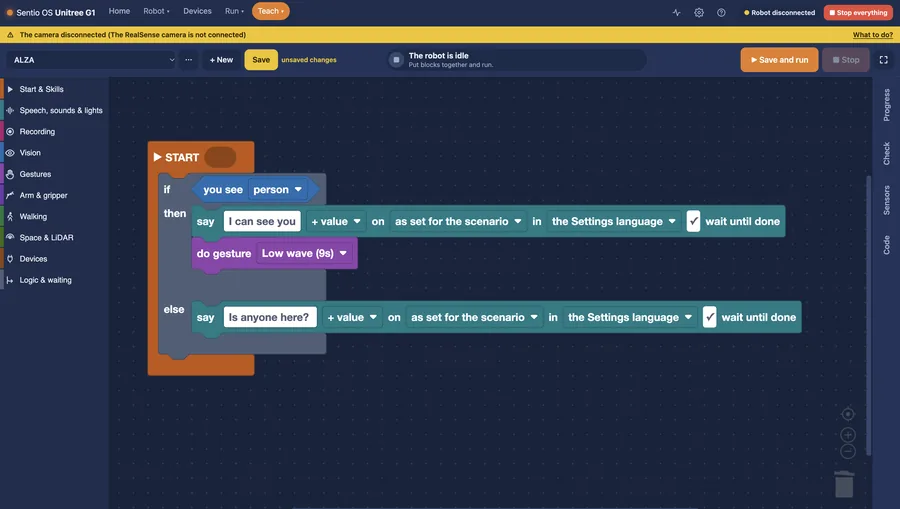The width and height of the screenshot is (900, 509).
Task: Select the 'do gesture' block label
Action: coord(224,253)
